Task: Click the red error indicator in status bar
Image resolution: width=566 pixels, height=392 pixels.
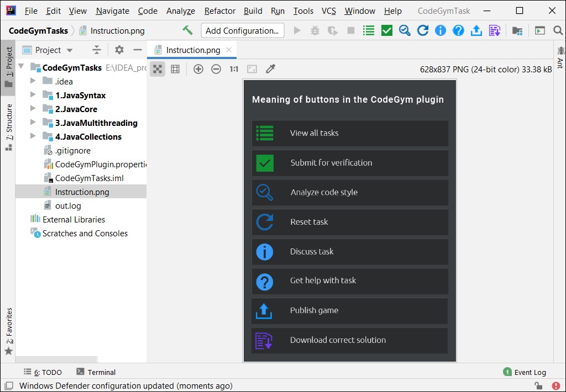Action: [x=556, y=386]
